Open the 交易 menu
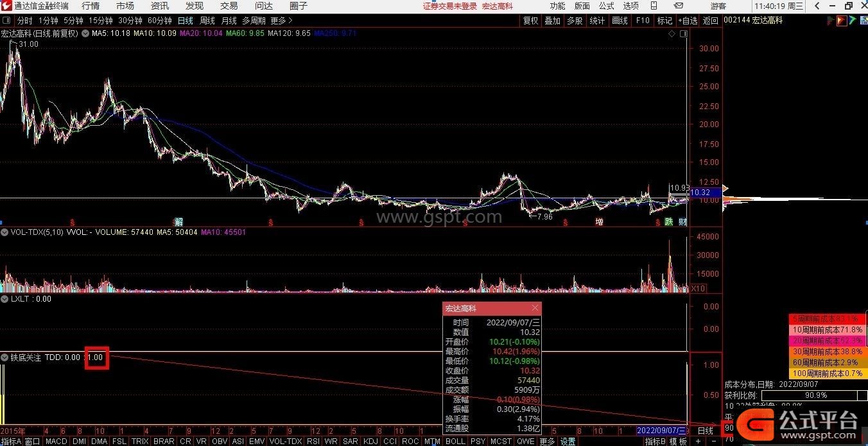Image resolution: width=868 pixels, height=446 pixels. click(x=229, y=6)
